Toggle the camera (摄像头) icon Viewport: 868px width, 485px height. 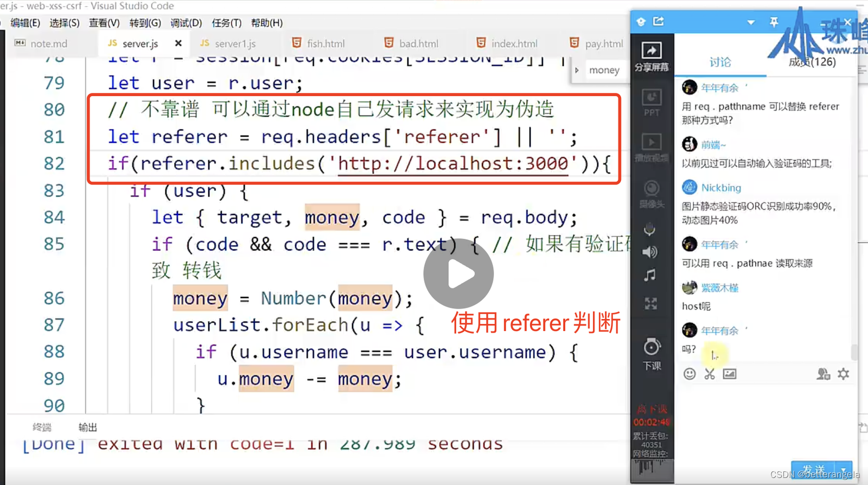click(x=652, y=194)
